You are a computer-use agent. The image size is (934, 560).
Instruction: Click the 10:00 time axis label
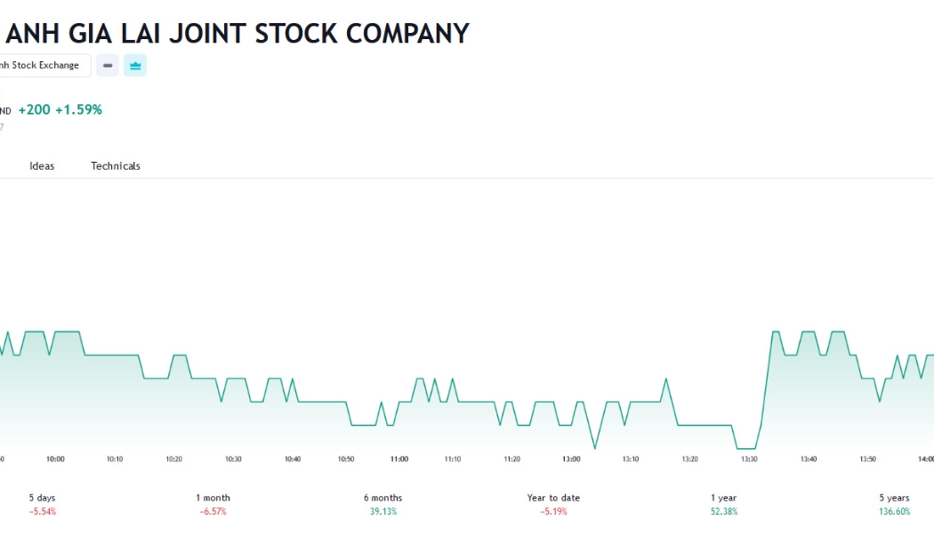pyautogui.click(x=55, y=459)
